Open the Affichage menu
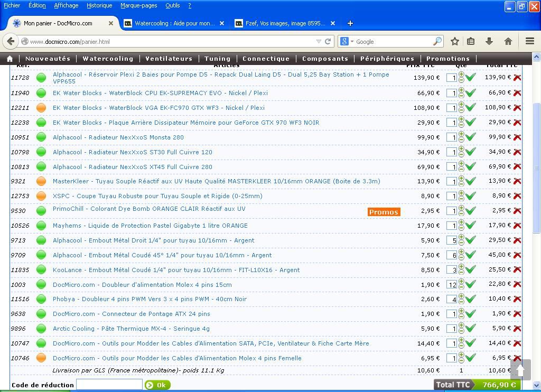 point(66,5)
